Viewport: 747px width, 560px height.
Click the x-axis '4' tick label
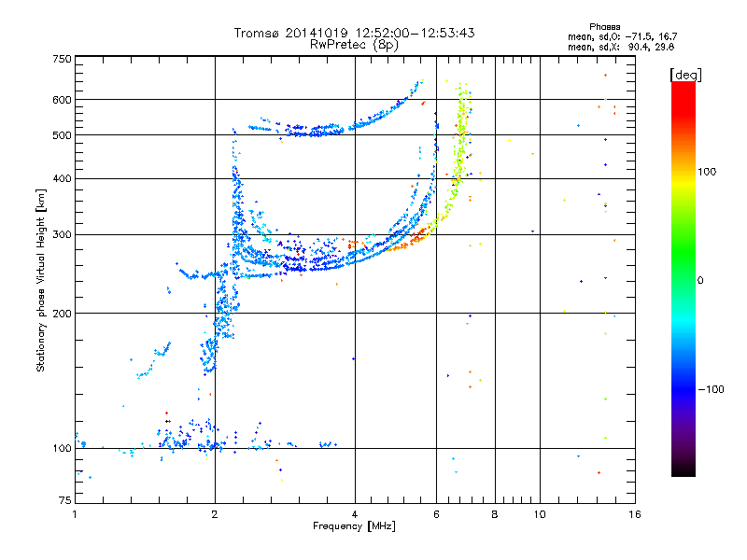click(x=355, y=514)
